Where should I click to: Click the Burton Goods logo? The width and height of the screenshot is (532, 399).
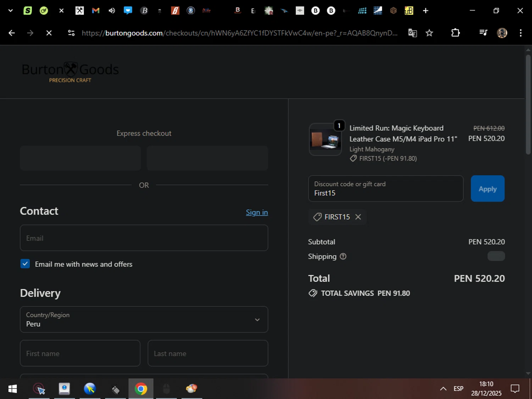(70, 72)
